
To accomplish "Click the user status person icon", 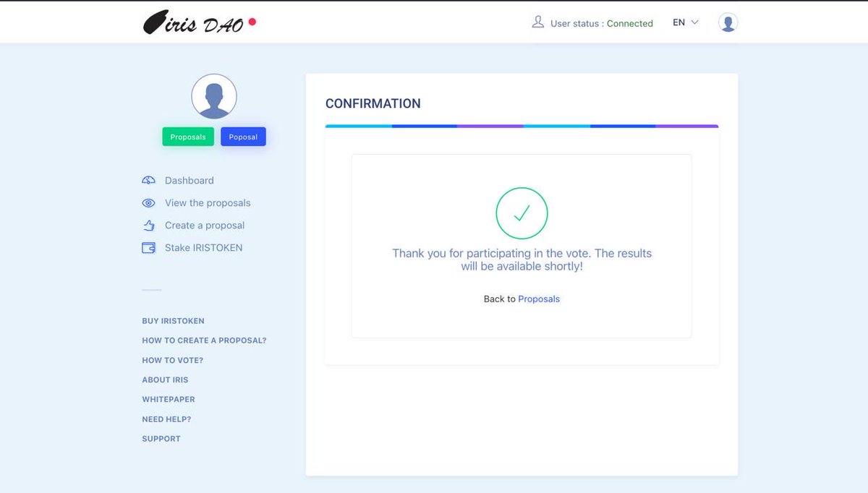I will click(537, 22).
